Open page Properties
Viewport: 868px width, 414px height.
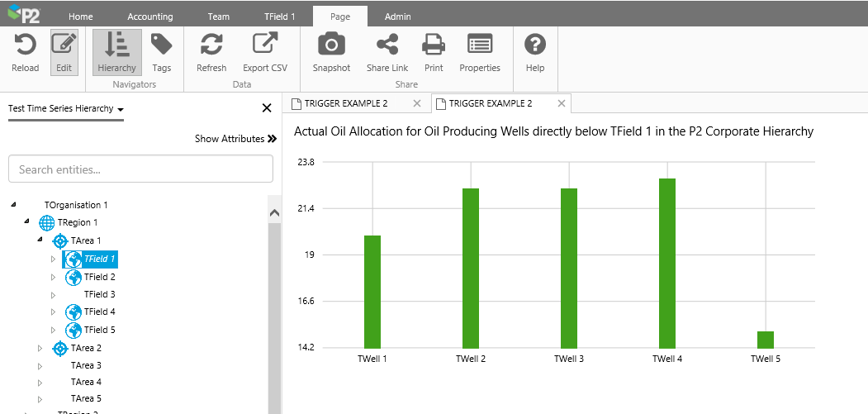click(480, 45)
